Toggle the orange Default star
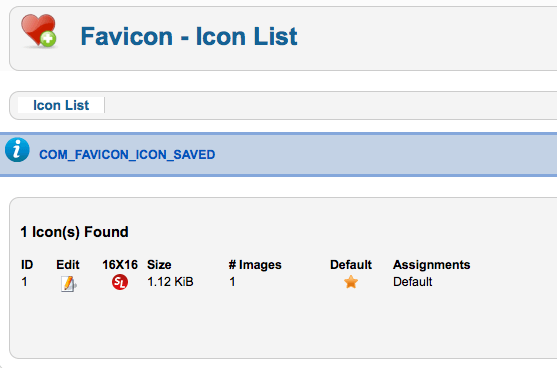557x368 pixels. 351,282
